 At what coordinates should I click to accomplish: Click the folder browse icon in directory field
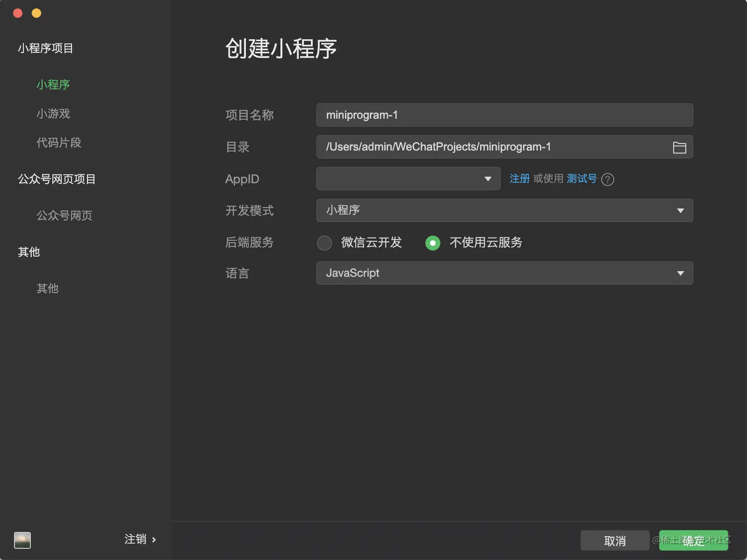pos(679,147)
